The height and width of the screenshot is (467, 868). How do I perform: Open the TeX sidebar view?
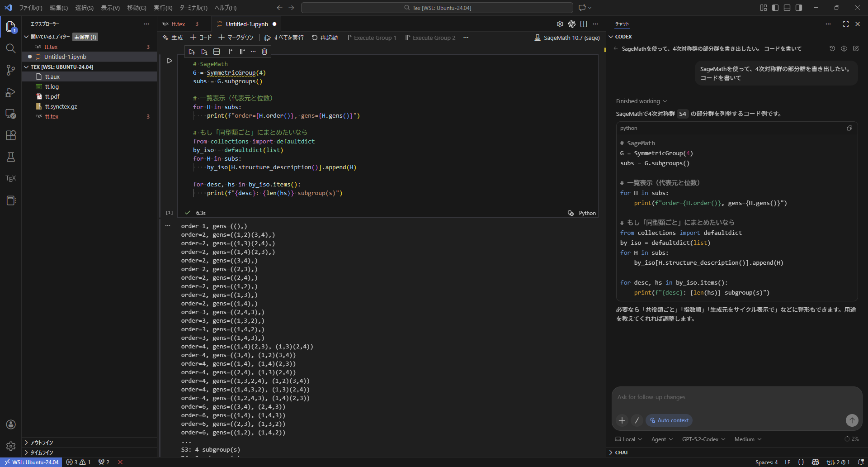(x=11, y=179)
